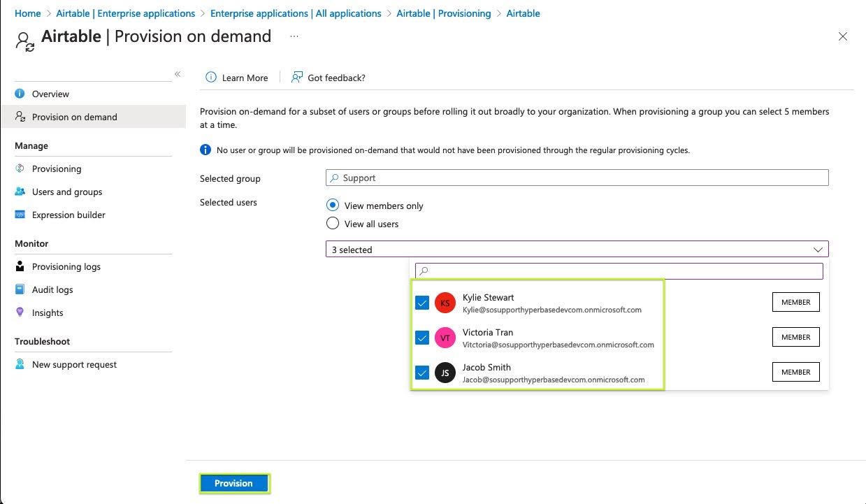
Task: Open the ellipsis more options next to title
Action: pos(294,36)
